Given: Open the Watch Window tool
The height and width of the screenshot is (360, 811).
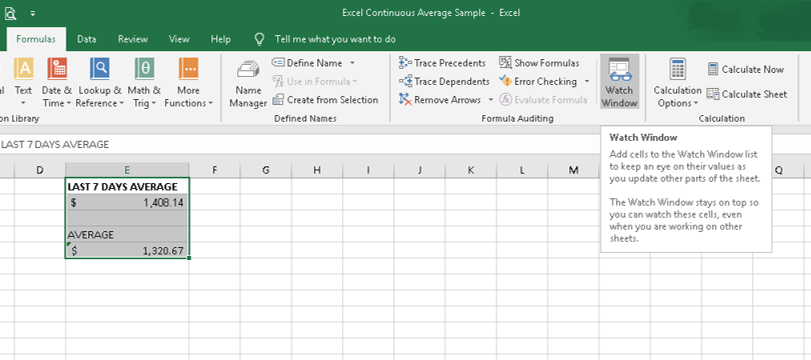Looking at the screenshot, I should [x=619, y=81].
